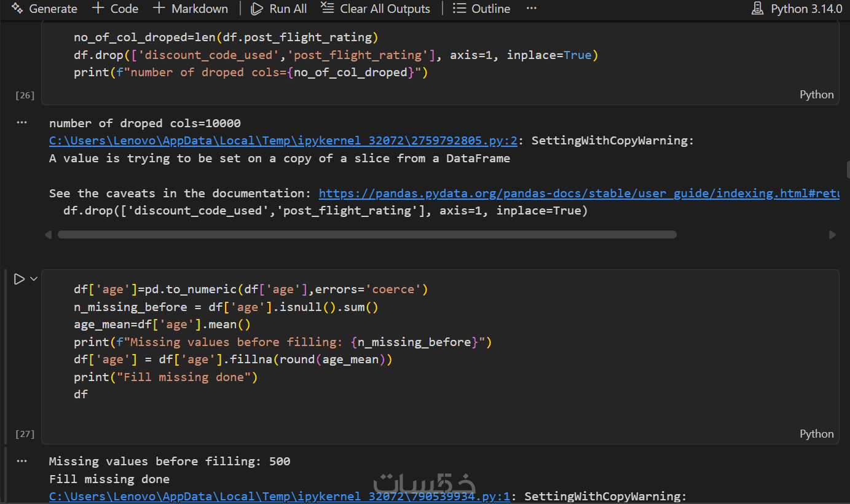Open the toolbar's more actions ellipsis
850x504 pixels.
tap(532, 9)
